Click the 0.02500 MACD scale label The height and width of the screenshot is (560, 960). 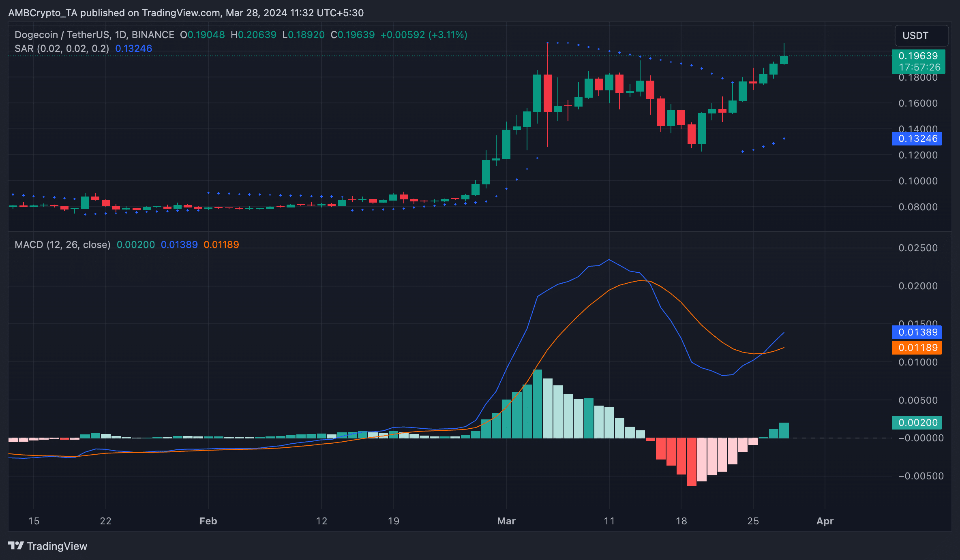tap(918, 248)
